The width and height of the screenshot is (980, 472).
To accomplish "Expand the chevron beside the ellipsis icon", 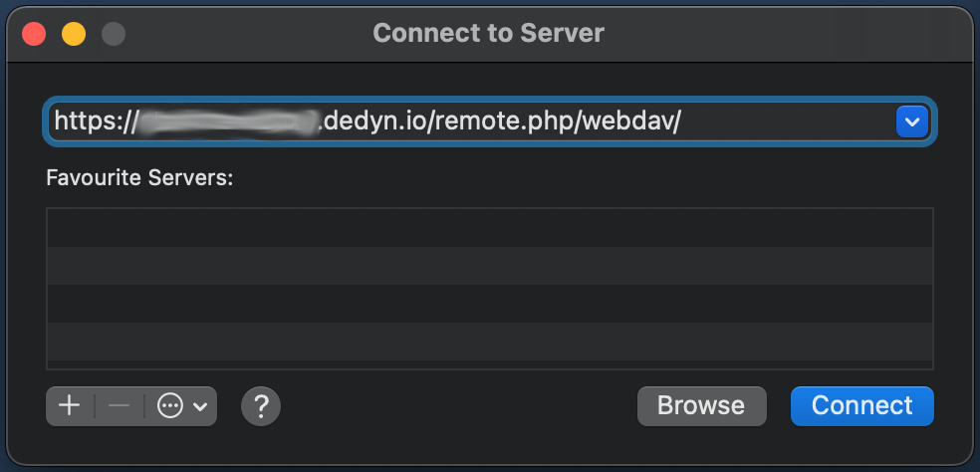I will click(x=200, y=407).
